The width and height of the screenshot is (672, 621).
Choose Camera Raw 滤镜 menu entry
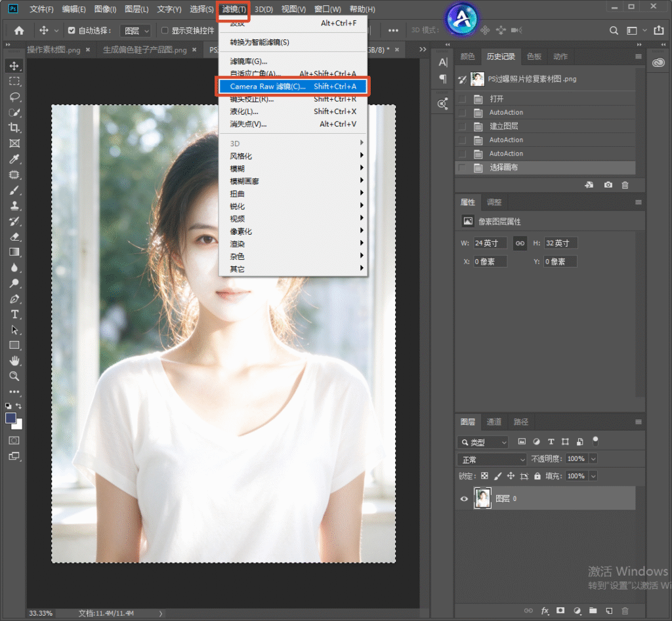(x=293, y=87)
